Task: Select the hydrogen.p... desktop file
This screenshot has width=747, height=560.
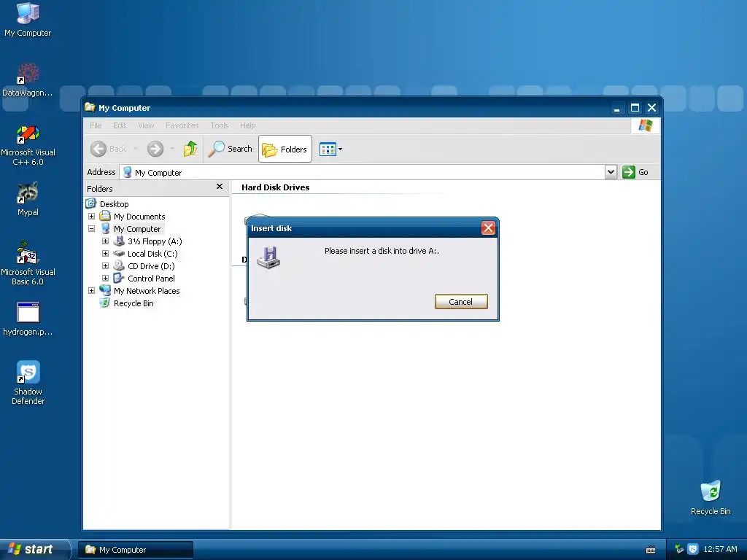Action: click(28, 319)
